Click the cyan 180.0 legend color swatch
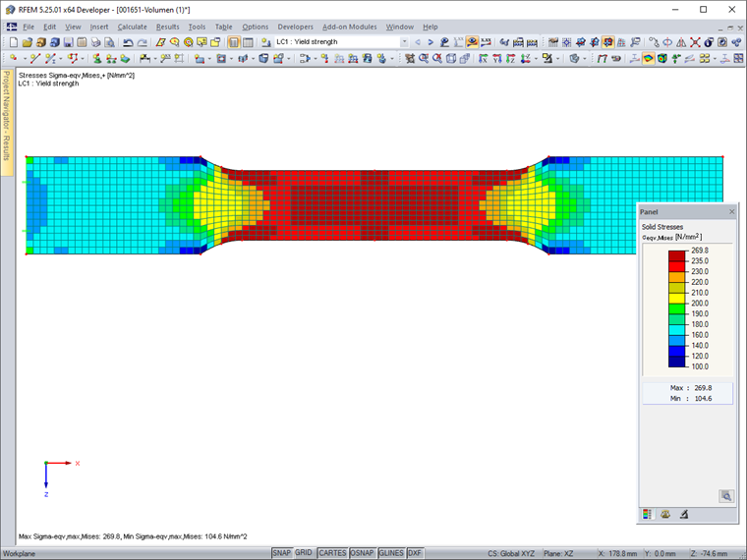Image resolution: width=747 pixels, height=560 pixels. point(676,329)
